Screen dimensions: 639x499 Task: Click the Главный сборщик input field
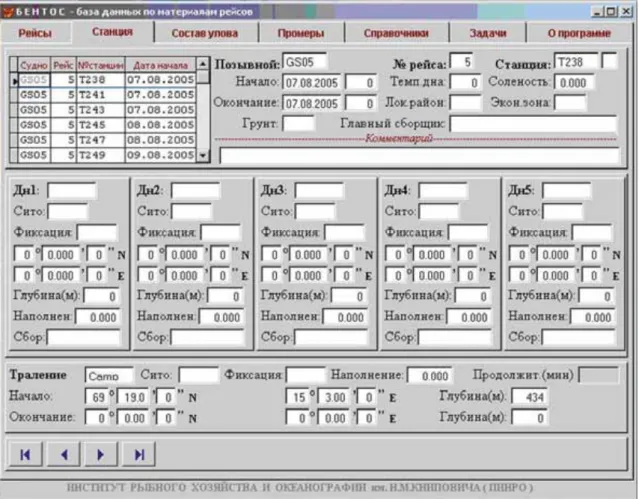click(x=533, y=124)
